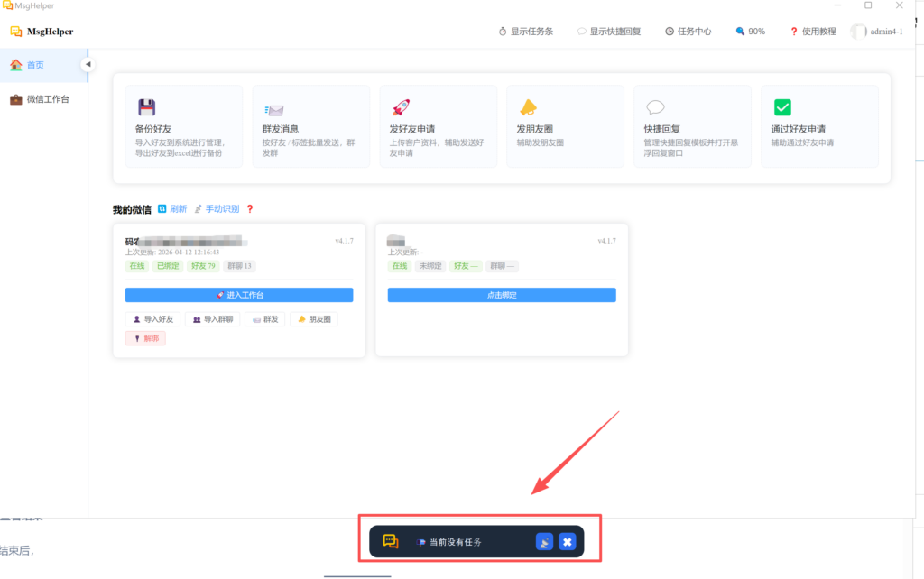Image resolution: width=924 pixels, height=579 pixels.
Task: Click the 点击绑定 button on unbound account
Action: point(502,295)
